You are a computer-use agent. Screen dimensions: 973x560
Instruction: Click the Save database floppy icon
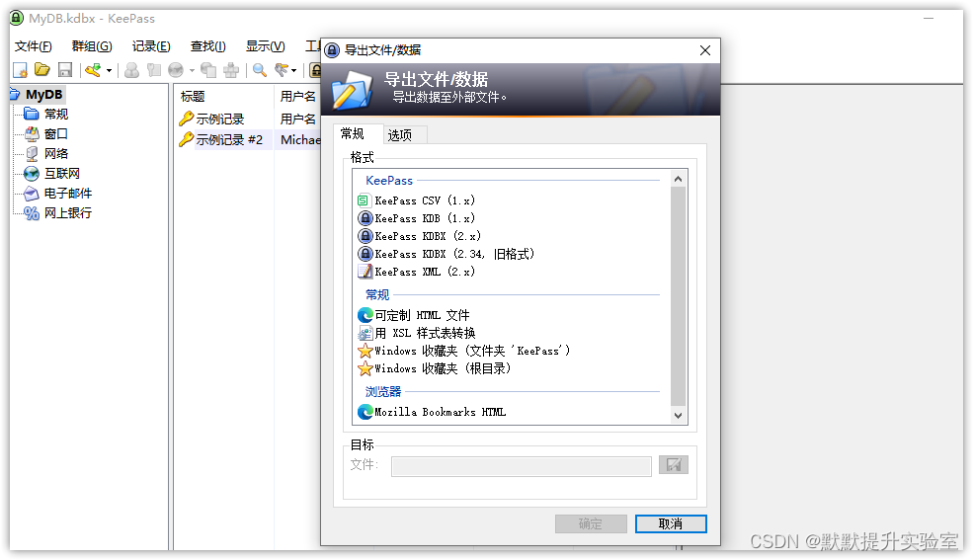pos(64,70)
